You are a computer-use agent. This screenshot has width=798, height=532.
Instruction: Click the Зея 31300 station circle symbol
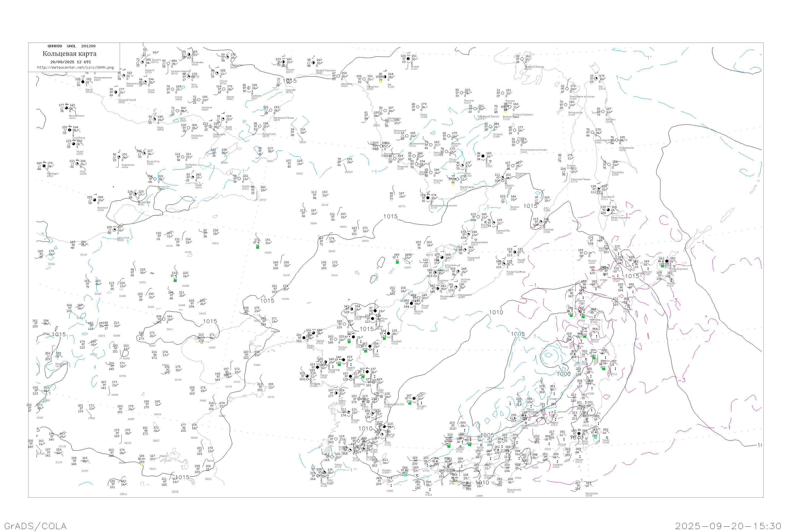385,77
